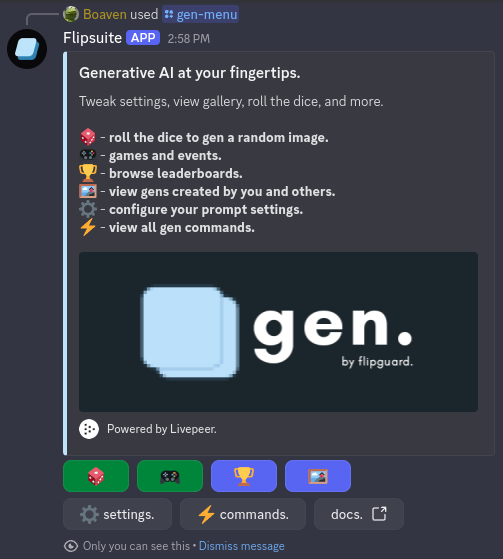Click the APP badge next to Flipsuite

pos(143,38)
